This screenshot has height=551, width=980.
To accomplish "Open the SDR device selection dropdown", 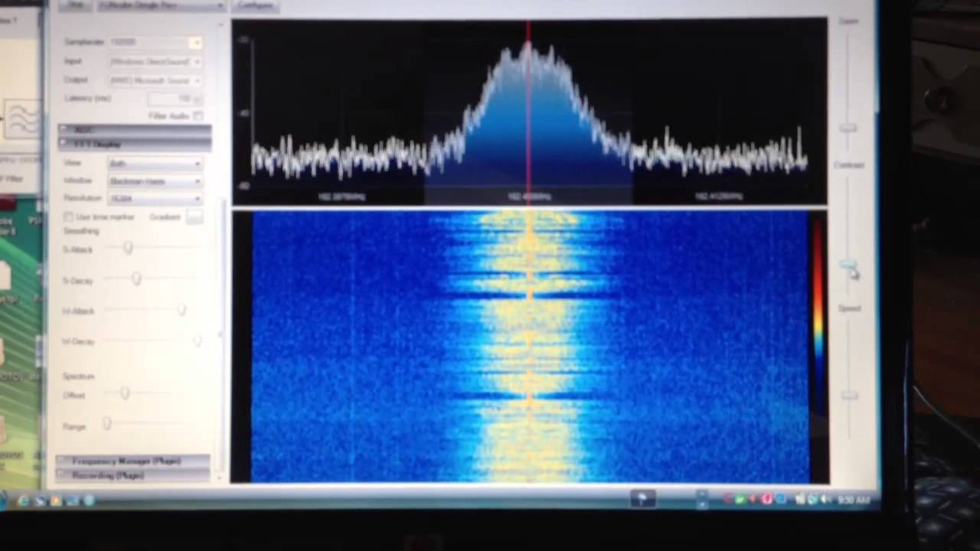I will (x=161, y=5).
